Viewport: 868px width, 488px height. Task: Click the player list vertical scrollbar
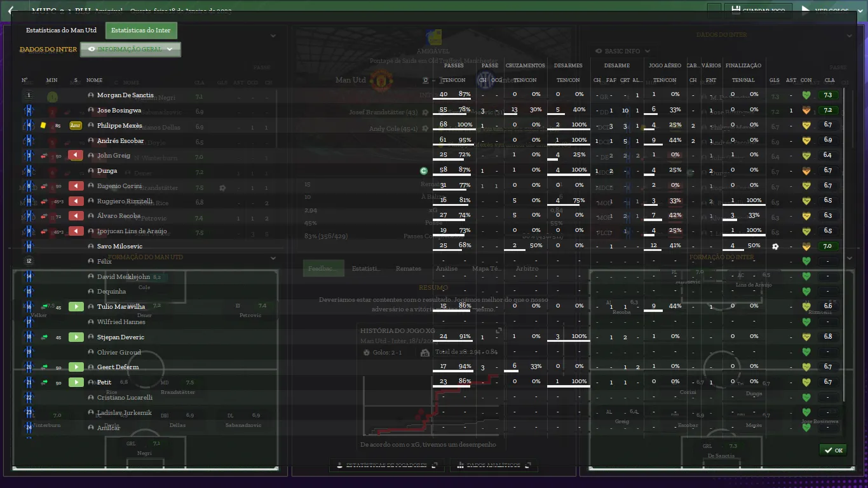(845, 254)
